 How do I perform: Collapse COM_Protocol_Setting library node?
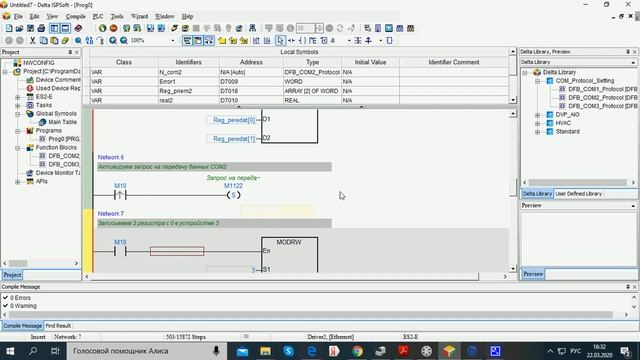point(538,81)
